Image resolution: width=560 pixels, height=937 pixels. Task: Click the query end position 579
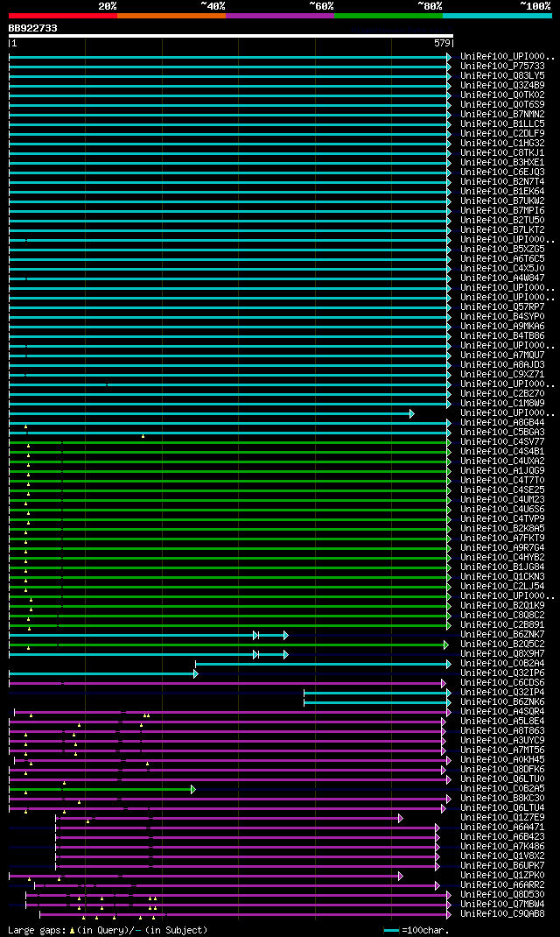tap(442, 44)
